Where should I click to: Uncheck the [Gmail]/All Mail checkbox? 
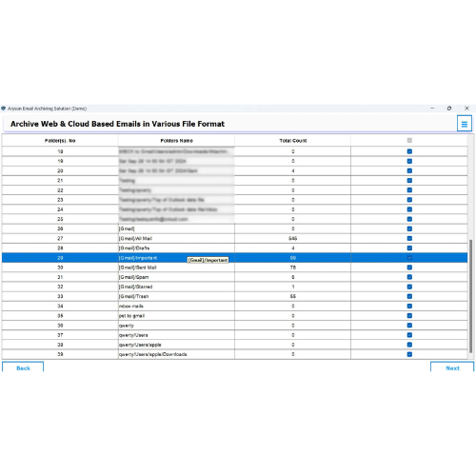[409, 238]
